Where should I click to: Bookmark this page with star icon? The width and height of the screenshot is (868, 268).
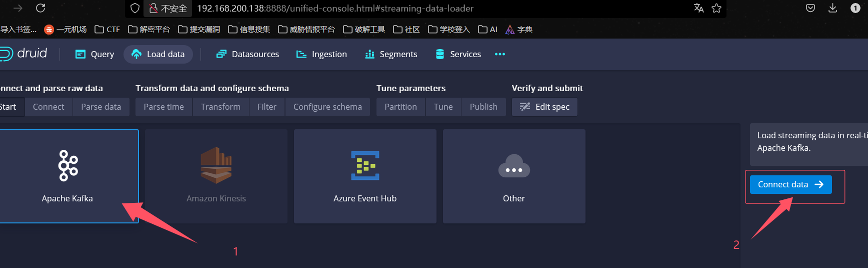click(716, 8)
